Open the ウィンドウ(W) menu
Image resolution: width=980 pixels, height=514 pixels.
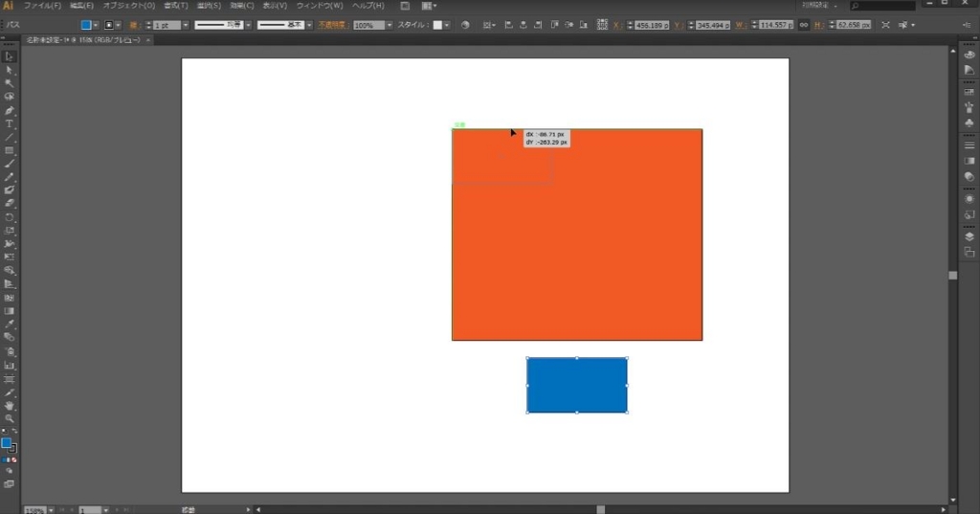[320, 6]
